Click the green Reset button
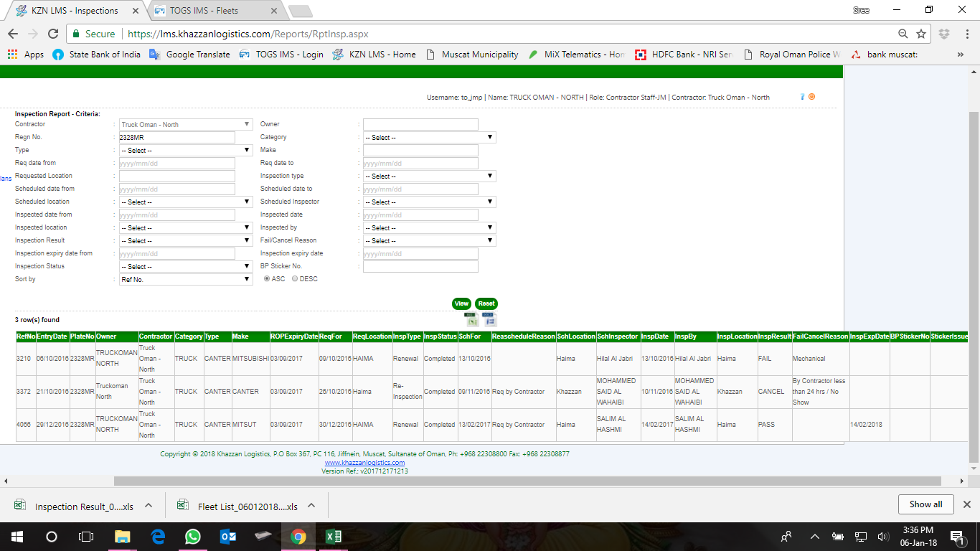 [486, 303]
